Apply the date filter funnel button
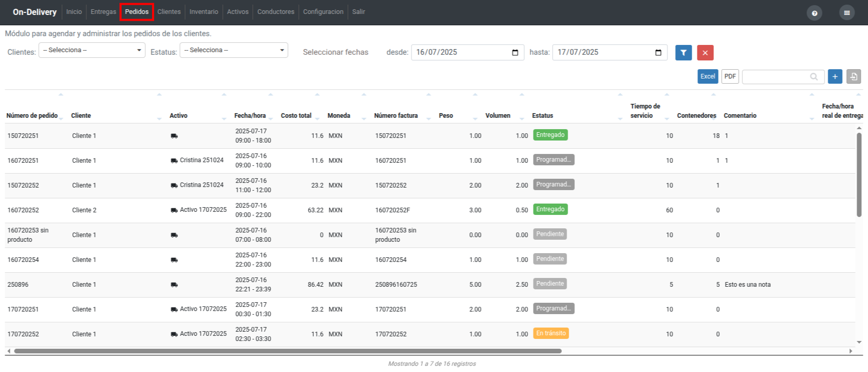The height and width of the screenshot is (372, 868). pyautogui.click(x=683, y=53)
